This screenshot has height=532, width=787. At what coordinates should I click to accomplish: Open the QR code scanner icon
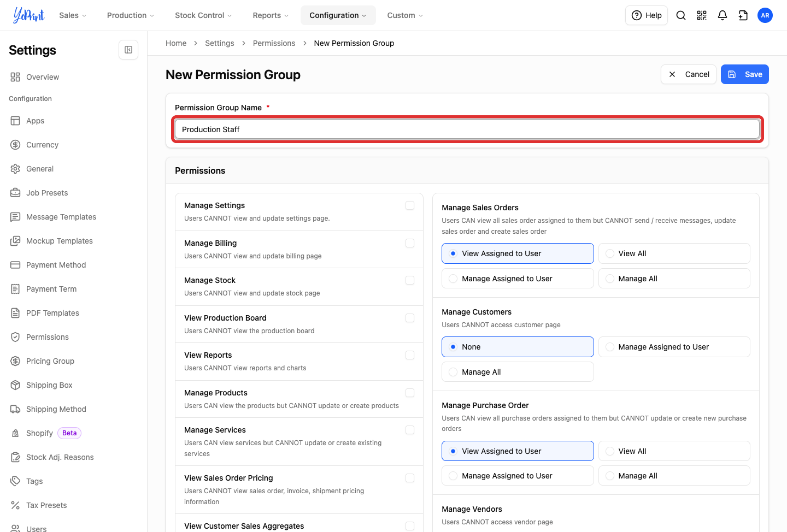(702, 15)
